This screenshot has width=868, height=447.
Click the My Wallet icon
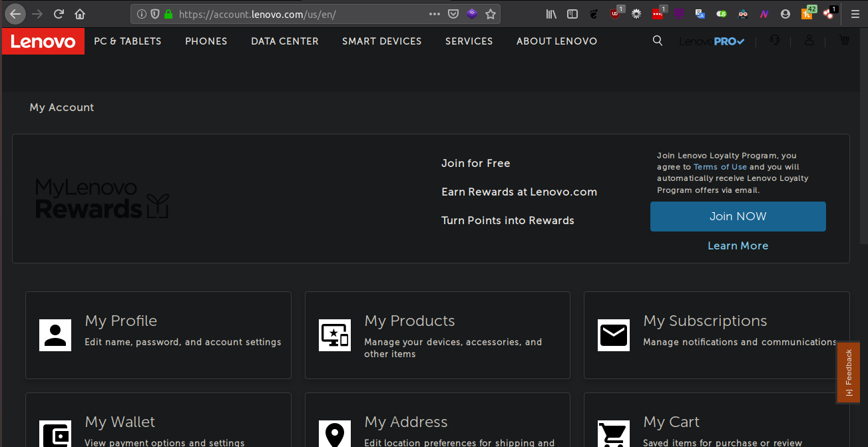tap(55, 434)
